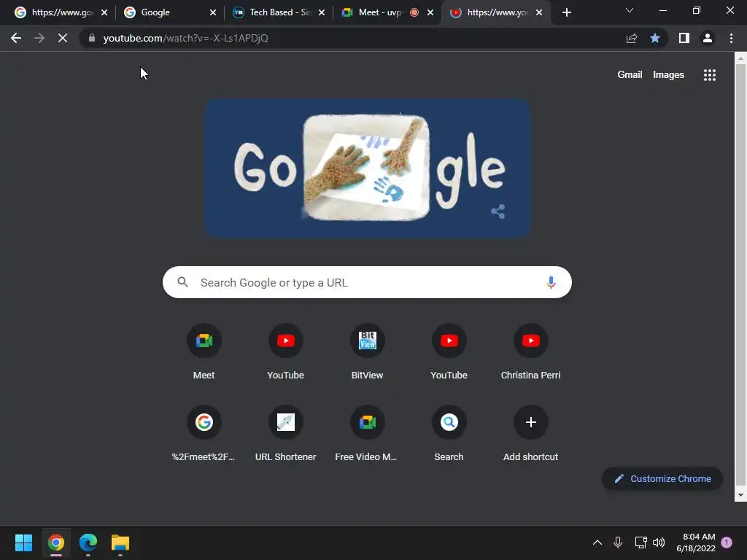Go back to the previous page
Image resolution: width=747 pixels, height=560 pixels.
16,38
